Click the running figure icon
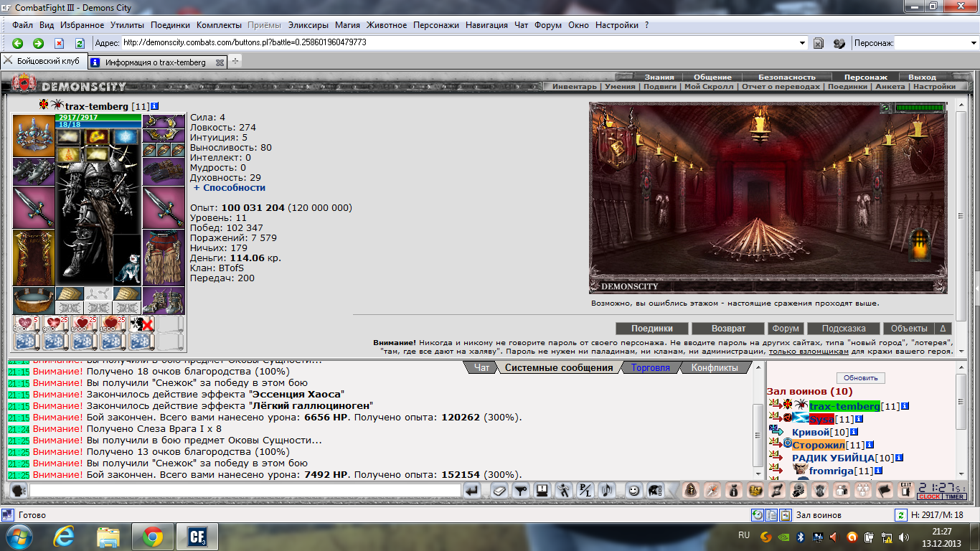This screenshot has height=551, width=980. click(565, 491)
